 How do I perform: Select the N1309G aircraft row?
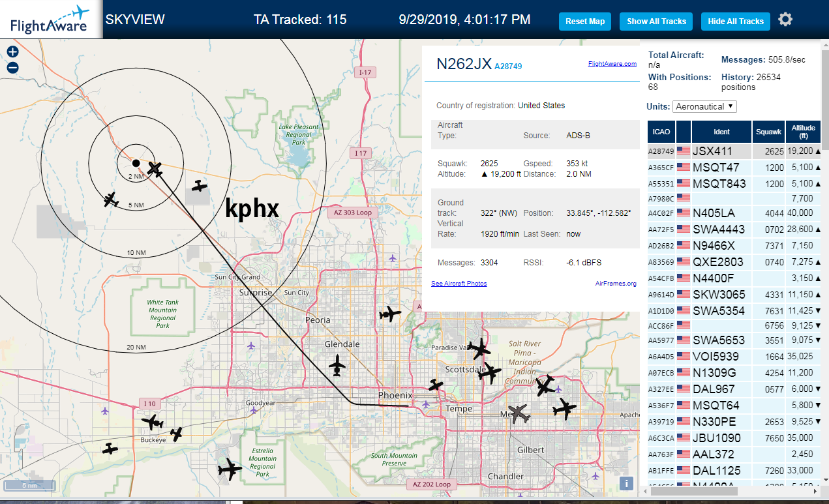point(734,372)
